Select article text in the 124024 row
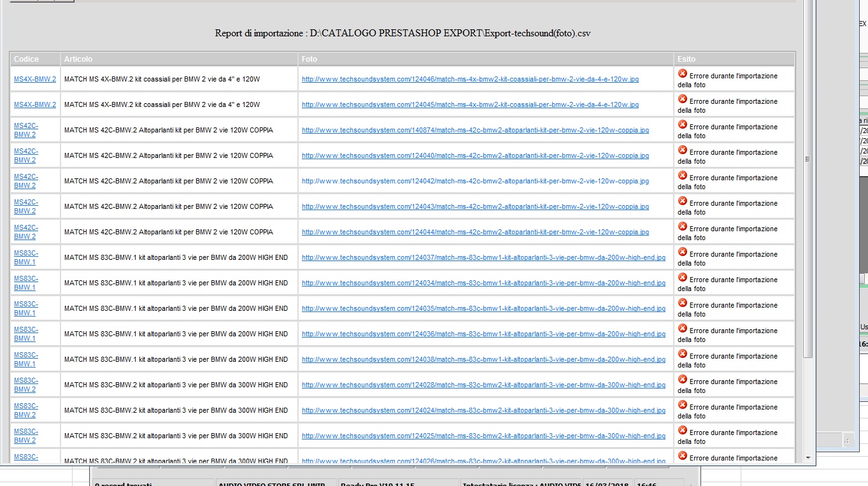 [176, 411]
